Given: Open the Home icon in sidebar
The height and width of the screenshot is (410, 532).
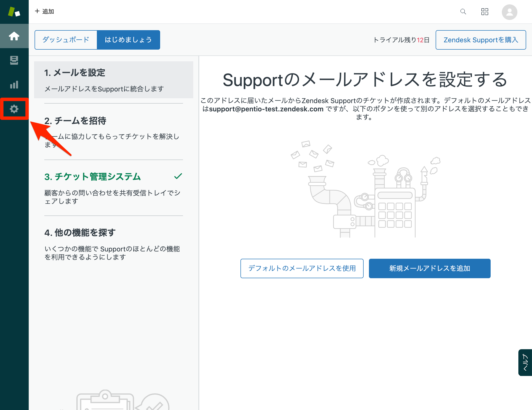Looking at the screenshot, I should (x=14, y=36).
